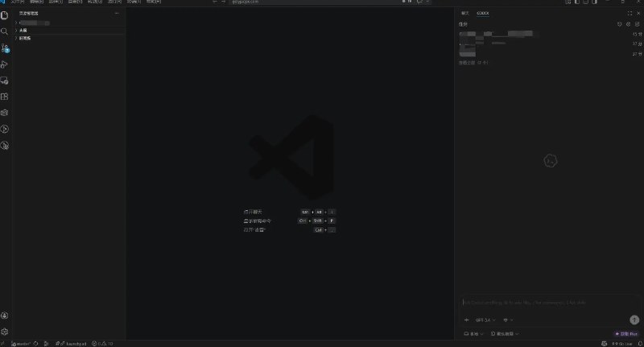Open the Source Control view

tap(5, 48)
